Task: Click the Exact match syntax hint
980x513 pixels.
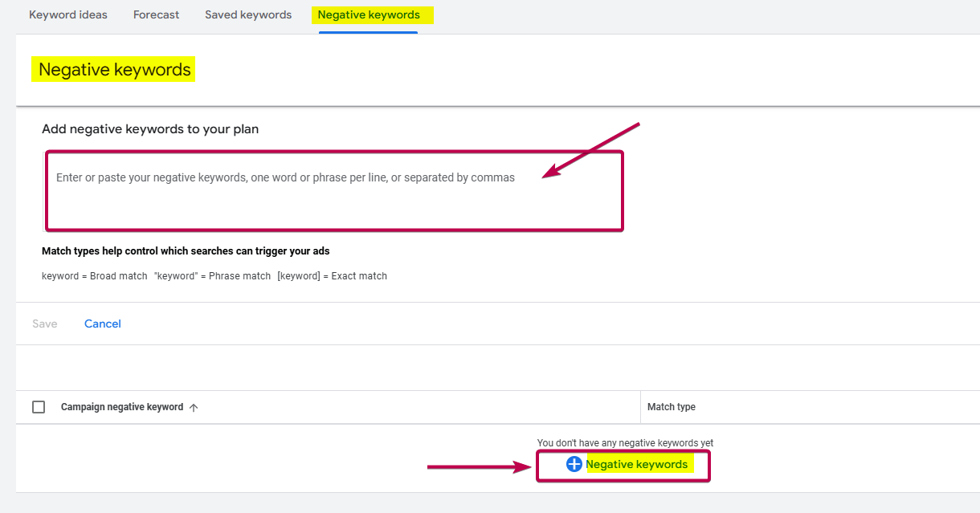Action: click(x=332, y=276)
